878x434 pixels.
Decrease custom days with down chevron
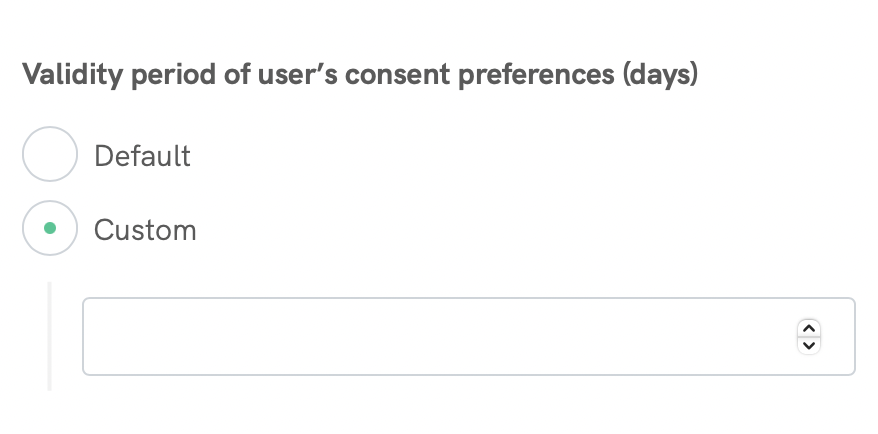coord(809,345)
